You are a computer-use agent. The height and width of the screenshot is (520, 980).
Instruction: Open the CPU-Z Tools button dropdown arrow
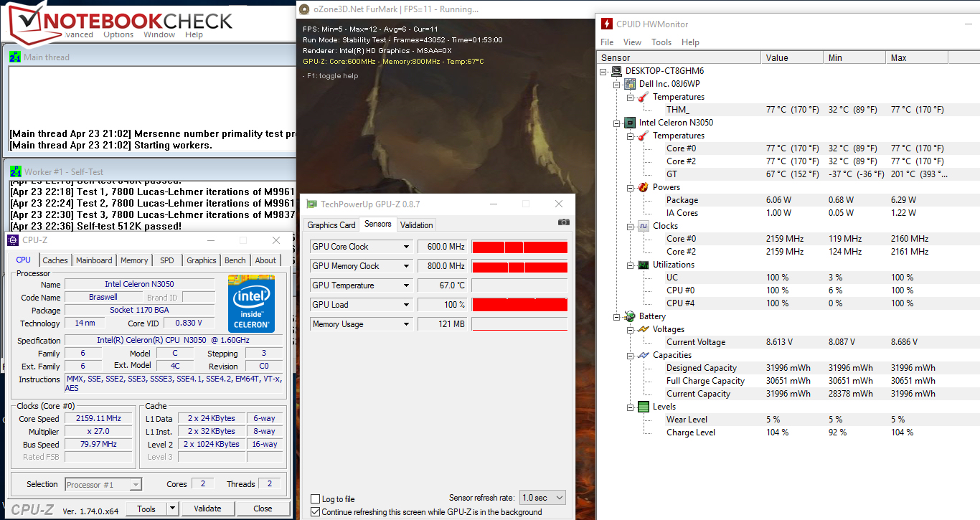coord(172,509)
